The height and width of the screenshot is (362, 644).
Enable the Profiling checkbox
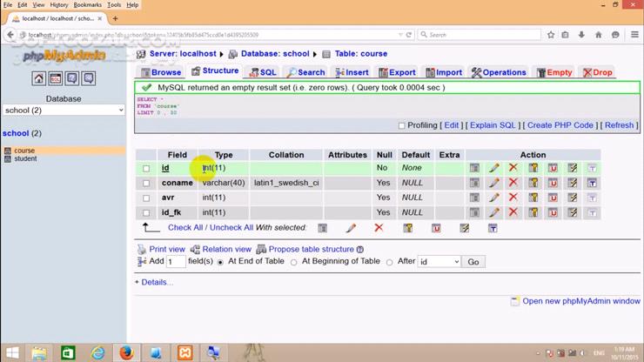[402, 125]
